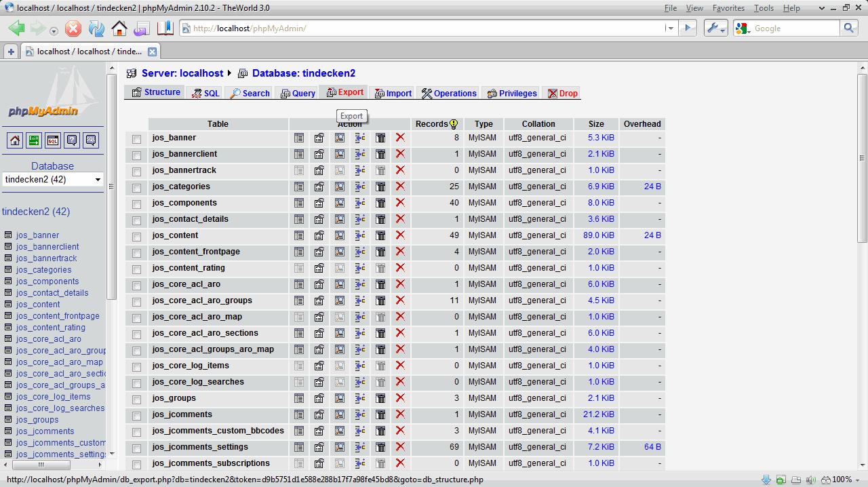The width and height of the screenshot is (868, 487).
Task: Expand the address bar history dropdown
Action: coord(670,28)
